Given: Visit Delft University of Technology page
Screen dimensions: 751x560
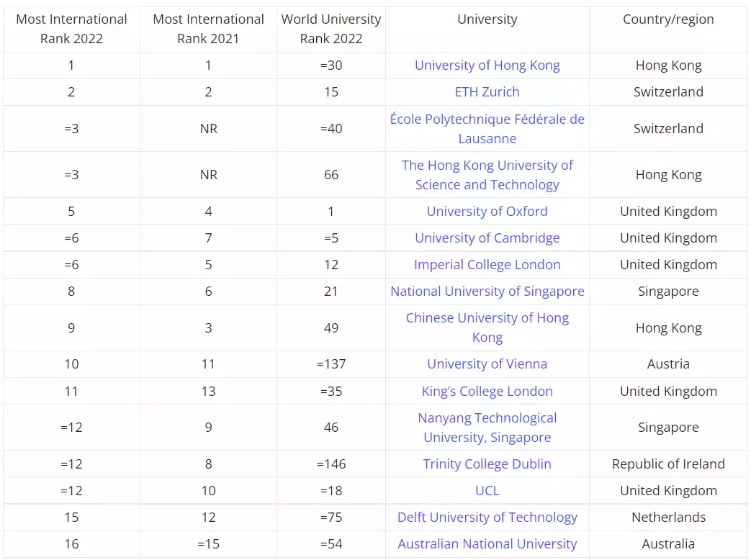Looking at the screenshot, I should click(487, 517).
